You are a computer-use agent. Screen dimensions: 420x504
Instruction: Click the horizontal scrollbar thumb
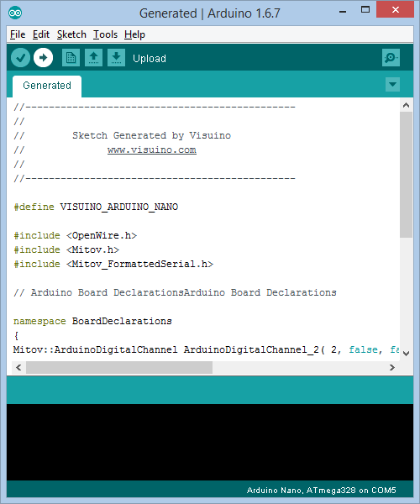point(119,367)
